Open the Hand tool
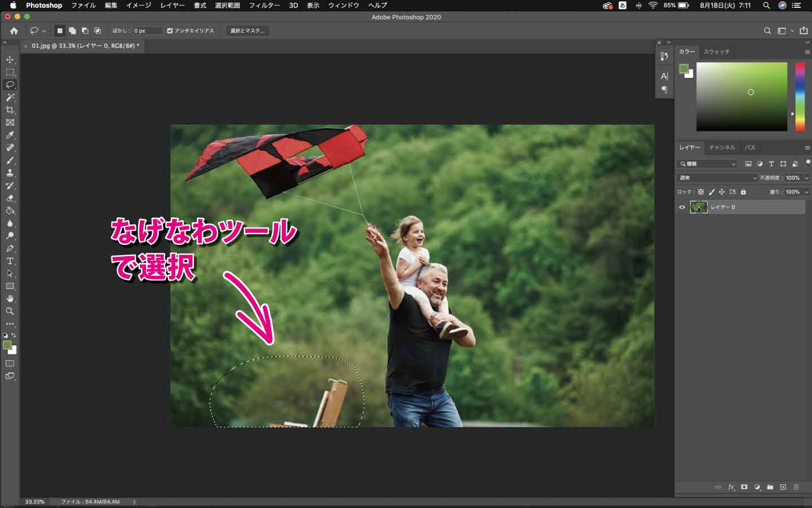This screenshot has height=508, width=812. click(10, 298)
